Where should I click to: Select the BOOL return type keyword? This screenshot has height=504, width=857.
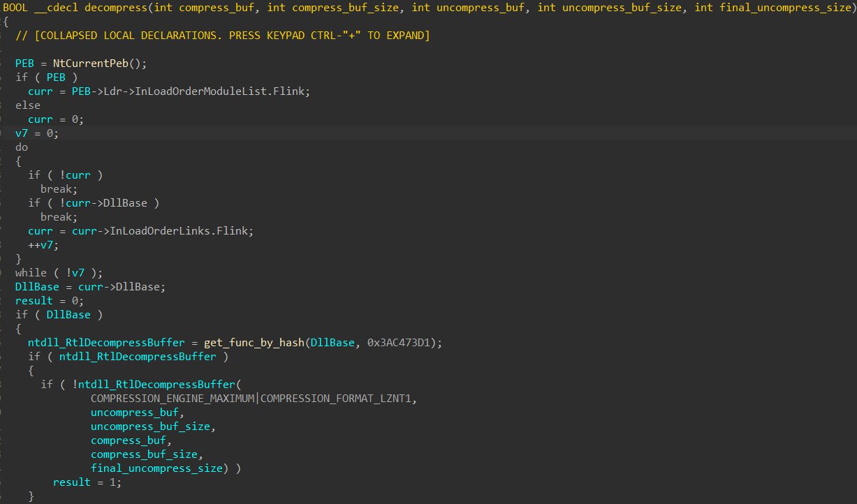click(14, 7)
